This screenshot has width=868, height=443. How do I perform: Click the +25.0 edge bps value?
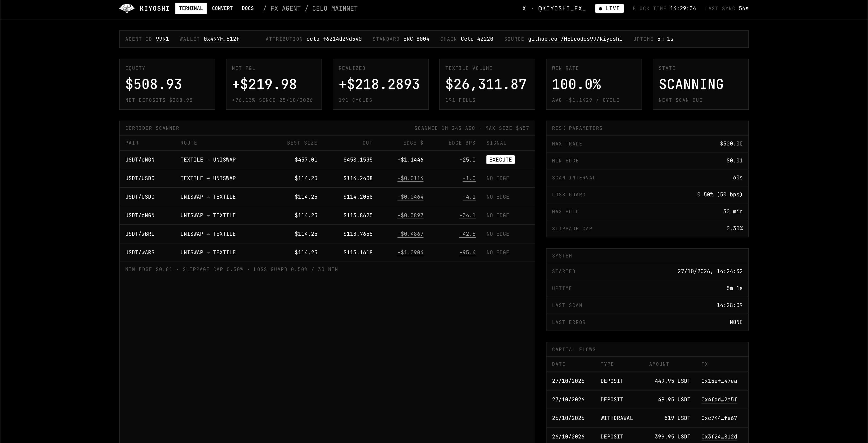[x=467, y=160]
